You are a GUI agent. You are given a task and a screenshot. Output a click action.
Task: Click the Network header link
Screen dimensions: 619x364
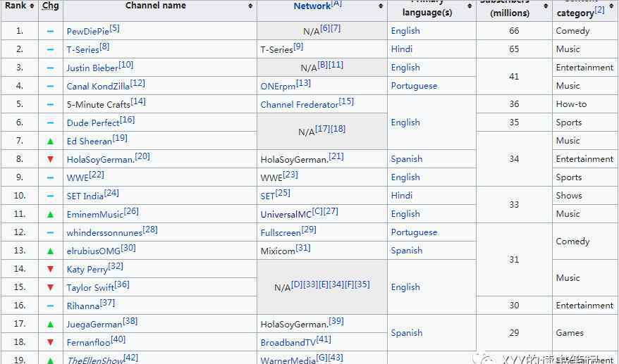click(x=312, y=6)
